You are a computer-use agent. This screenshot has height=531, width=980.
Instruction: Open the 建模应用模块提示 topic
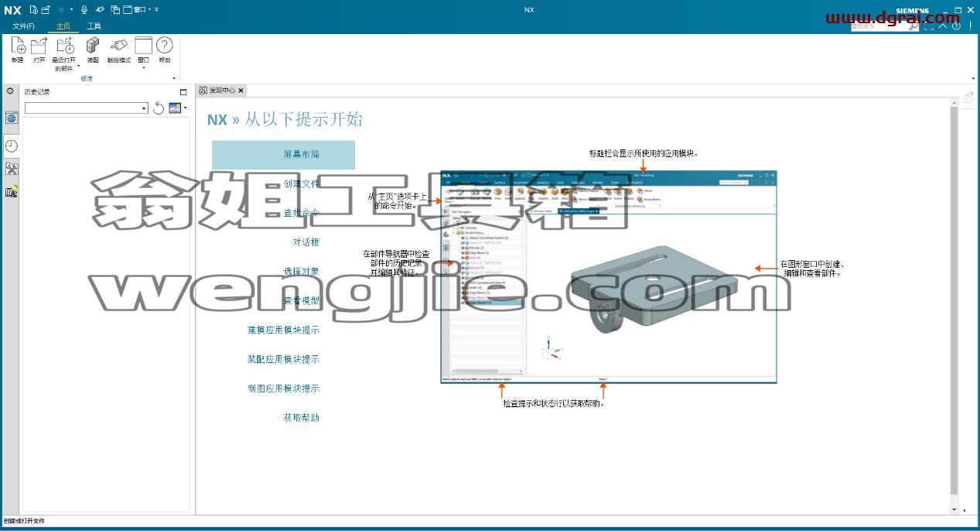(283, 330)
